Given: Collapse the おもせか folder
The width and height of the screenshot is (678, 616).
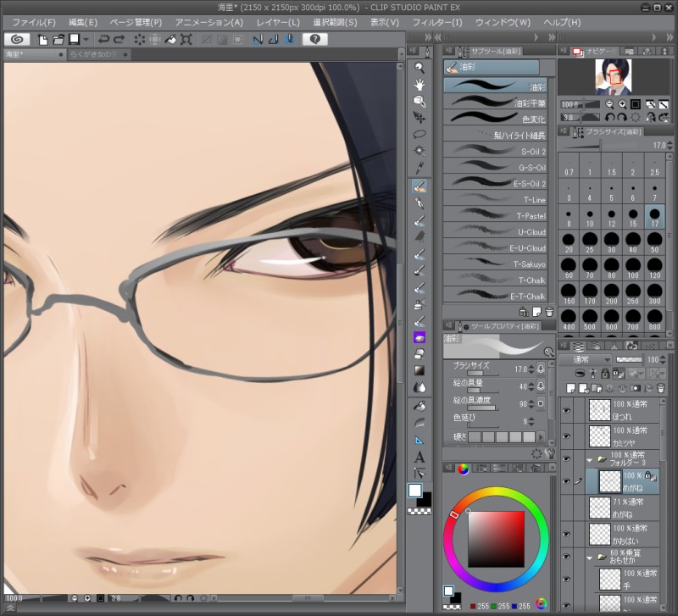Looking at the screenshot, I should 590,558.
